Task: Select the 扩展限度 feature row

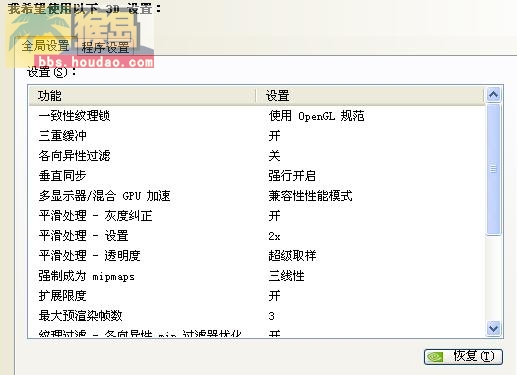Action: pos(257,296)
